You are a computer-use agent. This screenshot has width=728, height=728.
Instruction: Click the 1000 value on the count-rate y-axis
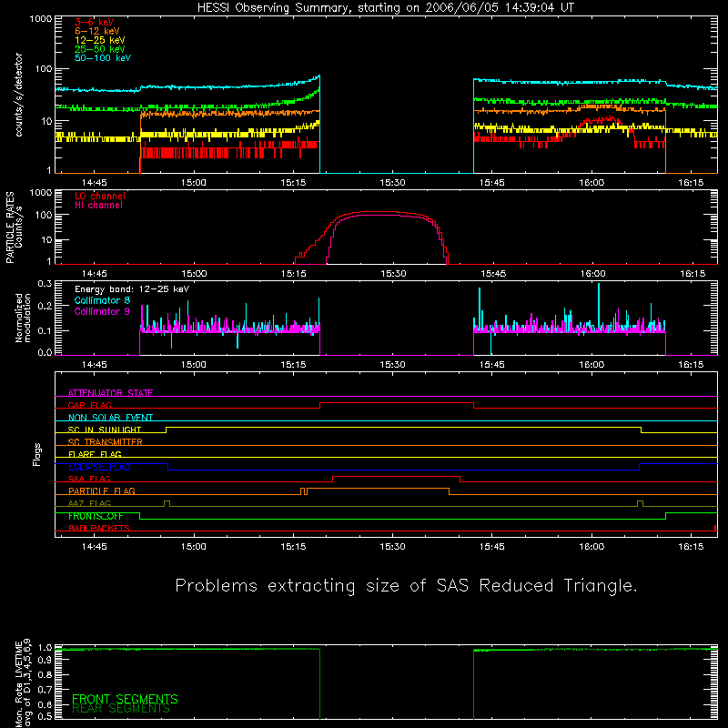pyautogui.click(x=40, y=18)
